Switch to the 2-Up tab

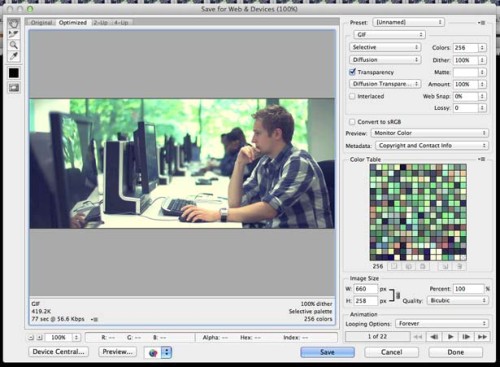100,23
